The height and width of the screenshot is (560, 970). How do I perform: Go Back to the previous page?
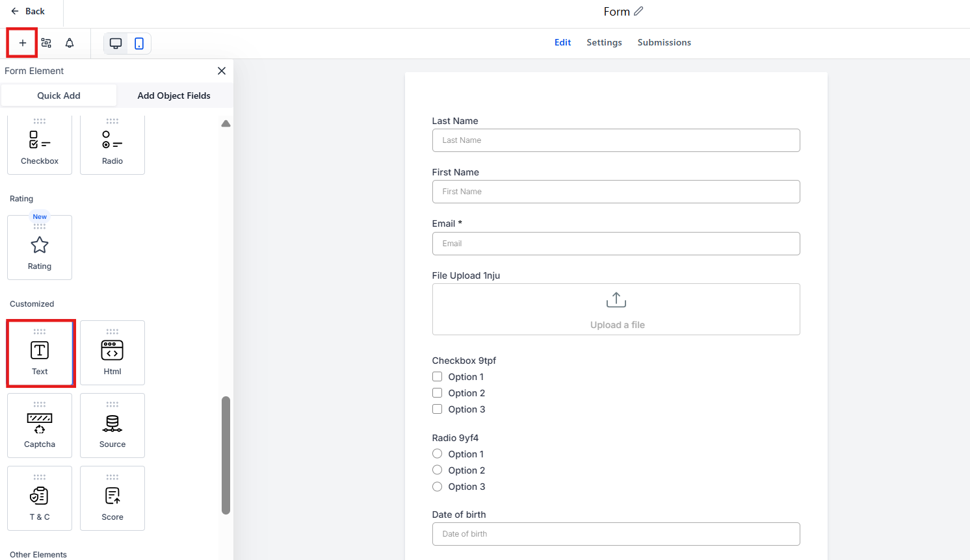click(28, 11)
